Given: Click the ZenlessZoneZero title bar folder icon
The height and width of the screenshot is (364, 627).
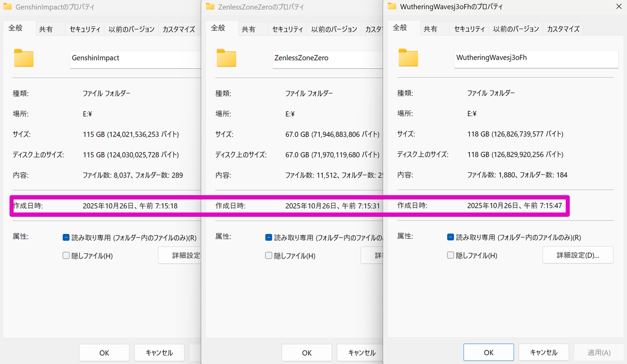Looking at the screenshot, I should pos(210,7).
